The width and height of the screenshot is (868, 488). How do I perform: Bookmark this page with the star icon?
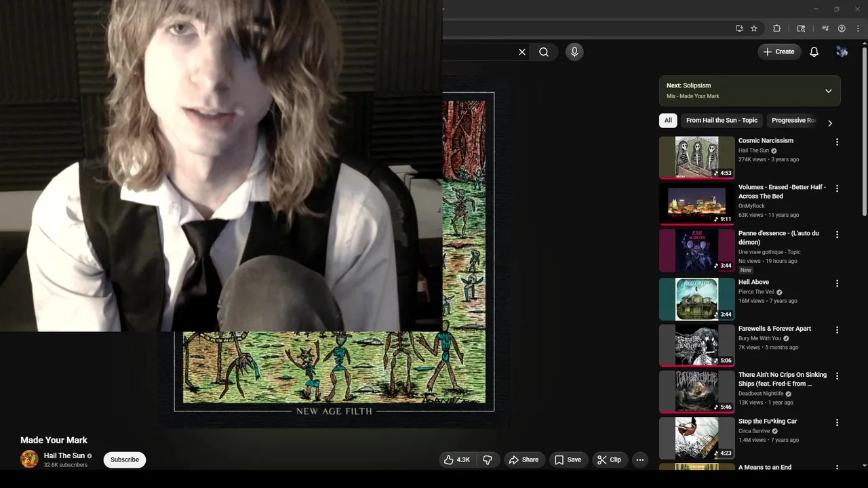pyautogui.click(x=754, y=28)
